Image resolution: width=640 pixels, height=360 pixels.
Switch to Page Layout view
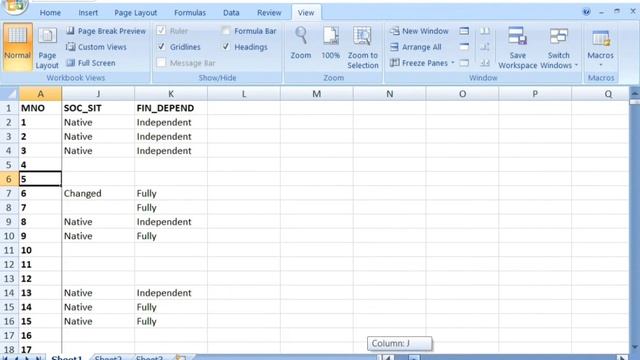pos(47,47)
